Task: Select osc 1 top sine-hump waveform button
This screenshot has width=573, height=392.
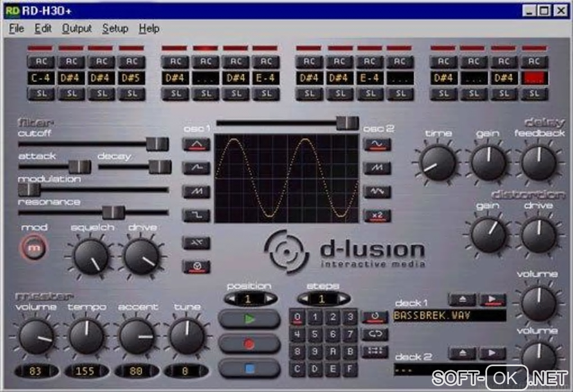Action: [x=196, y=145]
